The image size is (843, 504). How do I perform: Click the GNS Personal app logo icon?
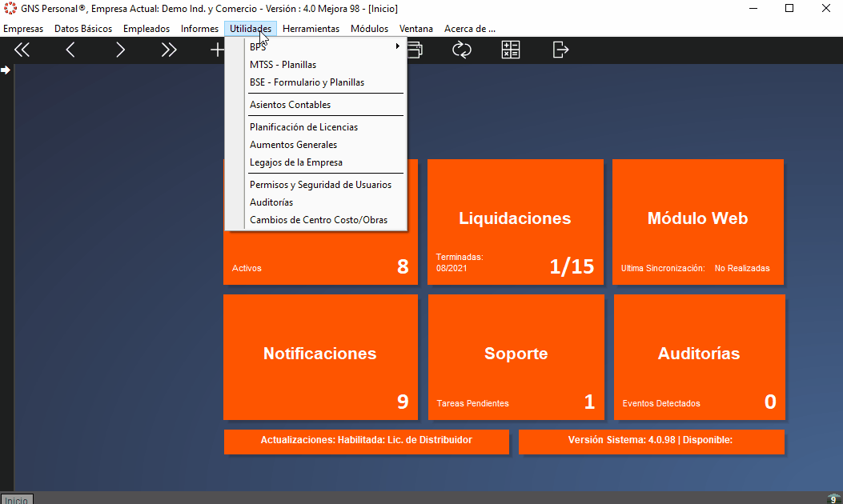[10, 9]
